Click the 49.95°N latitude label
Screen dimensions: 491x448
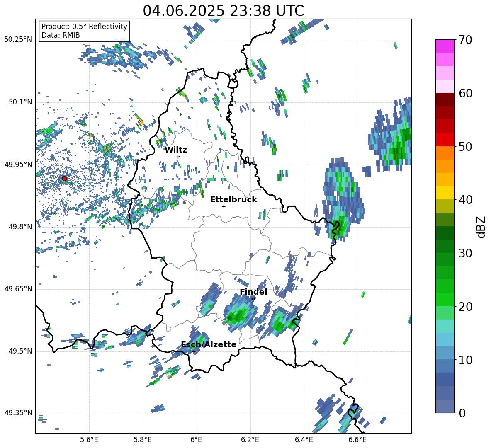(18, 164)
